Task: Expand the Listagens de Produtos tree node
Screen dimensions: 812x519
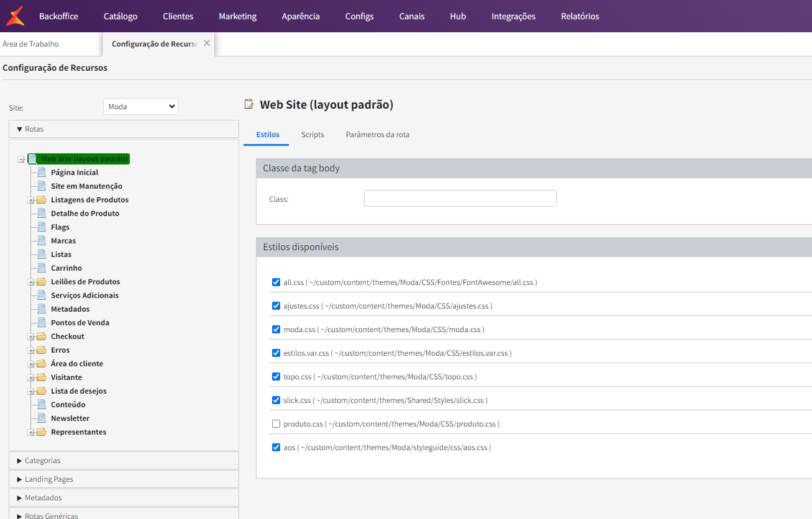Action: tap(31, 201)
